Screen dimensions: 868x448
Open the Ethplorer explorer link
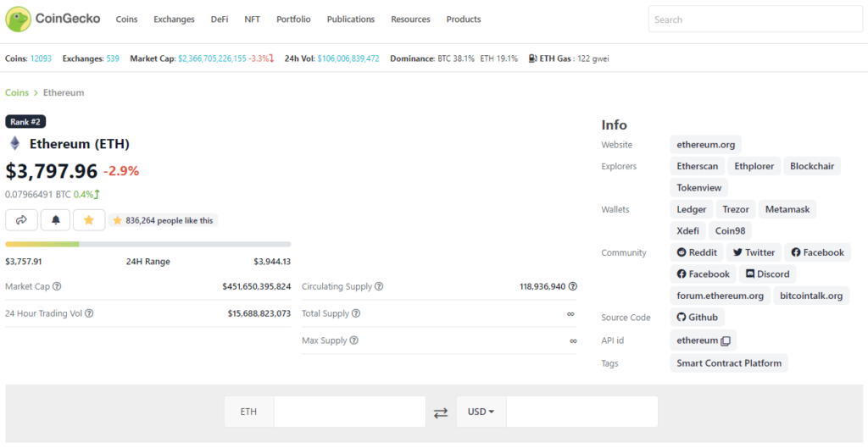(754, 166)
